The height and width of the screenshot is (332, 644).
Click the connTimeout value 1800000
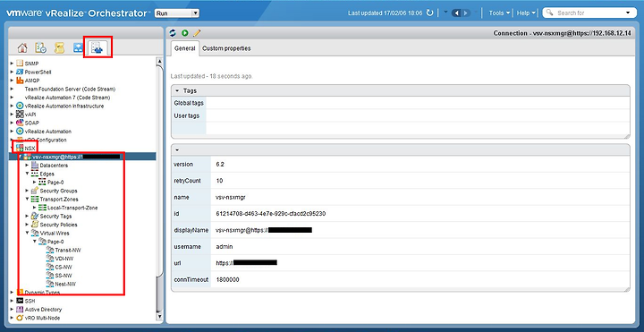227,280
